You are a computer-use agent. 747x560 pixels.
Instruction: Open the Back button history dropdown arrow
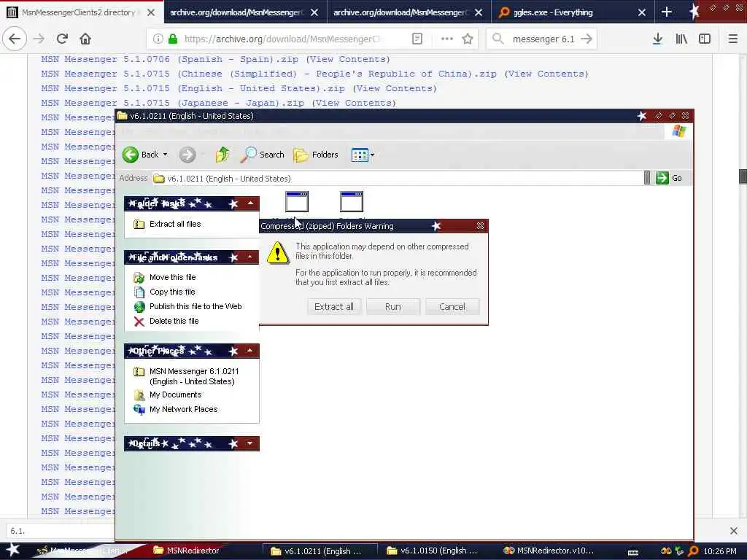pyautogui.click(x=166, y=155)
